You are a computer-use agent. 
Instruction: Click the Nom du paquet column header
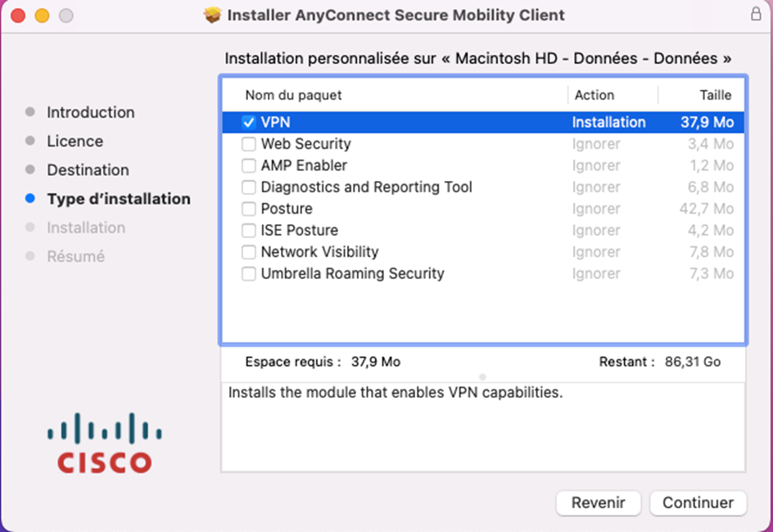click(293, 95)
